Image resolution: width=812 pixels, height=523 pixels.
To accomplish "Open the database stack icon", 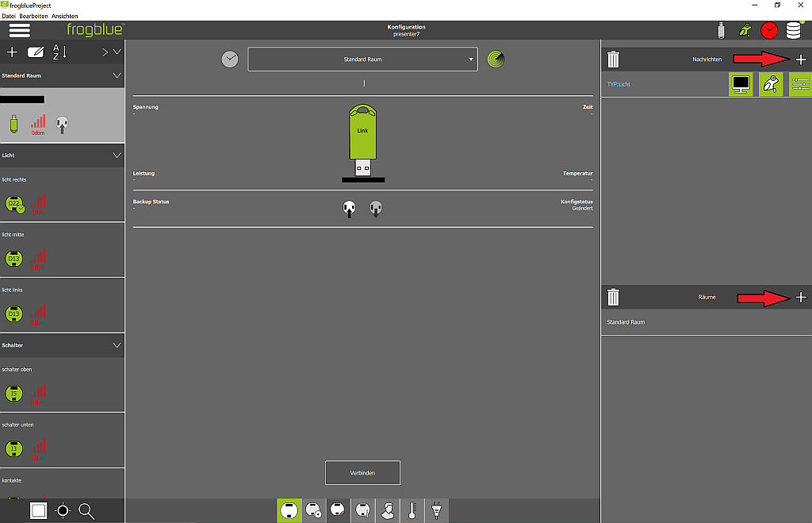I will point(793,31).
